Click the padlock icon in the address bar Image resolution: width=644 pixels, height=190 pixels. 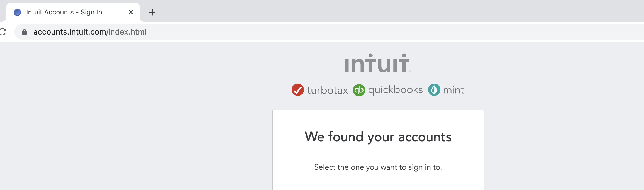point(25,32)
